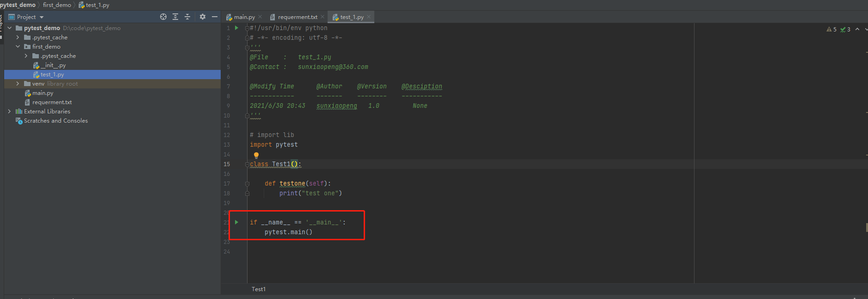The height and width of the screenshot is (299, 868).
Task: Select the first_demo folder label
Action: point(46,47)
